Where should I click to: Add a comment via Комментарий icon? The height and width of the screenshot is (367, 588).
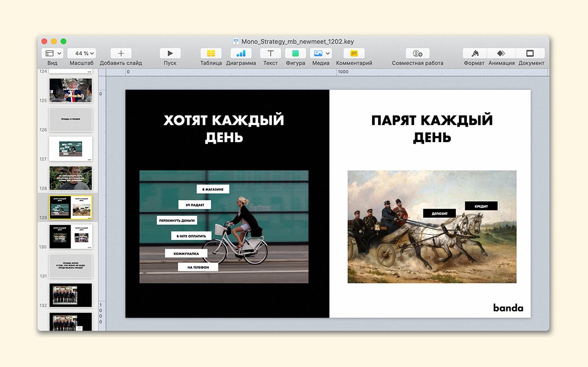(x=354, y=53)
